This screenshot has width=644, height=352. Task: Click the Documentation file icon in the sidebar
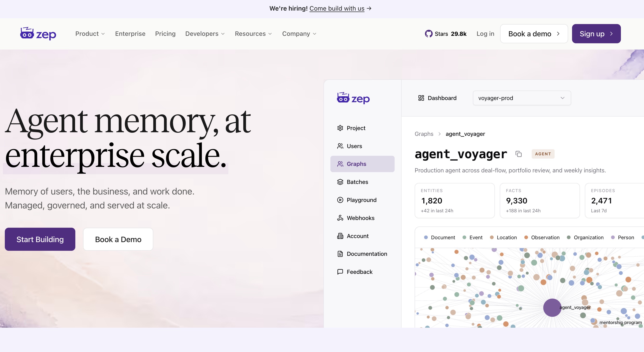click(x=340, y=254)
